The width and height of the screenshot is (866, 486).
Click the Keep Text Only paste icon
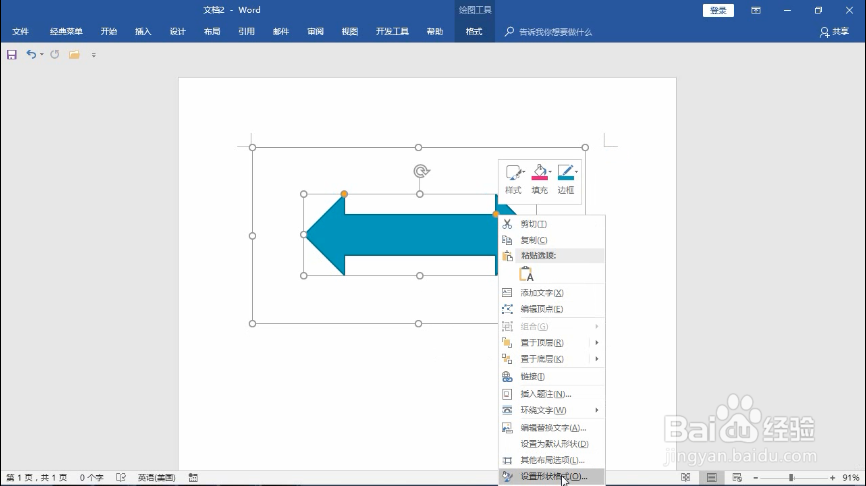tap(526, 274)
